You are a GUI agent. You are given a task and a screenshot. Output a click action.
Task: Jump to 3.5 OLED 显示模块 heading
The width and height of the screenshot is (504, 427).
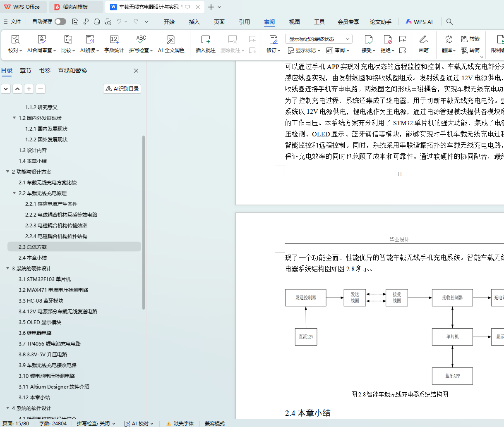point(40,322)
